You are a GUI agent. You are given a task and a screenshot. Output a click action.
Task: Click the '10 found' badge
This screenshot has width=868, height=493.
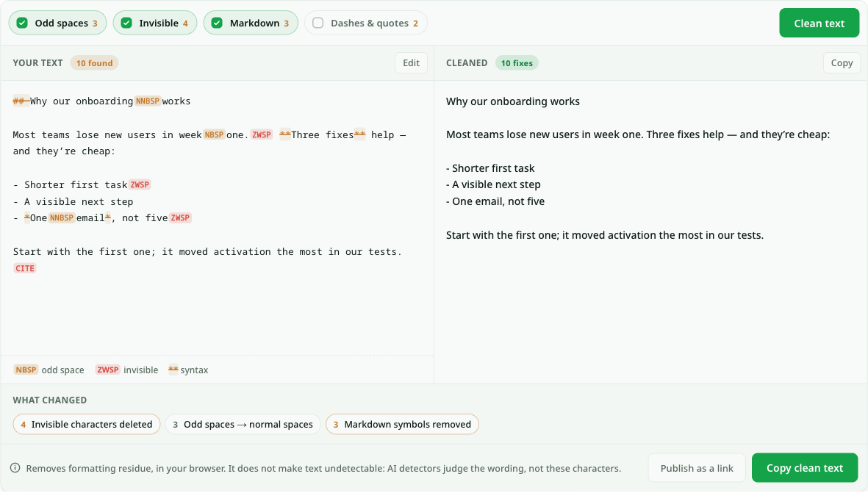[94, 63]
